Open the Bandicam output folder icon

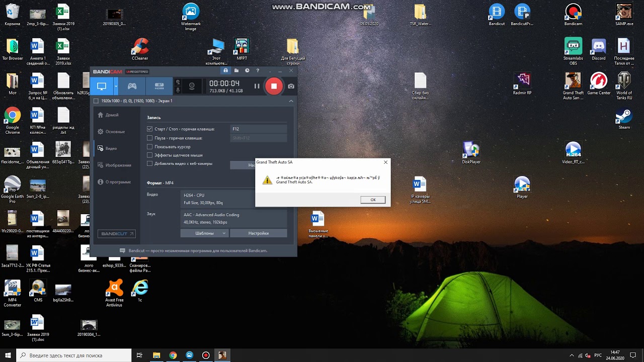click(236, 71)
